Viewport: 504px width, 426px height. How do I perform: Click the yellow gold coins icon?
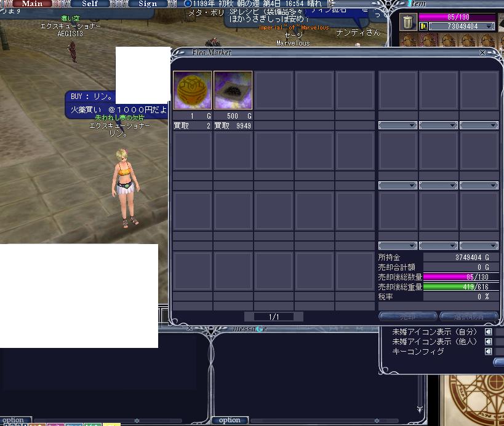tap(423, 26)
